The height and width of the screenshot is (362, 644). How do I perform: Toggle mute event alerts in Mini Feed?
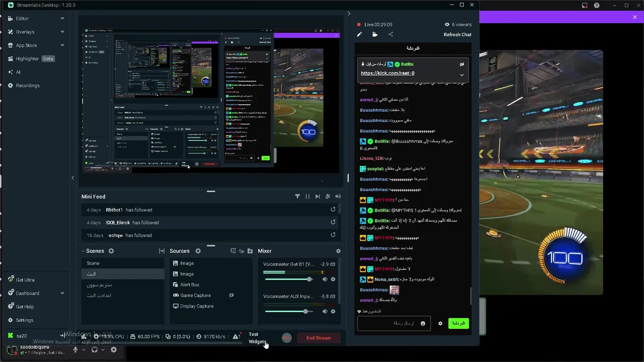tap(328, 197)
